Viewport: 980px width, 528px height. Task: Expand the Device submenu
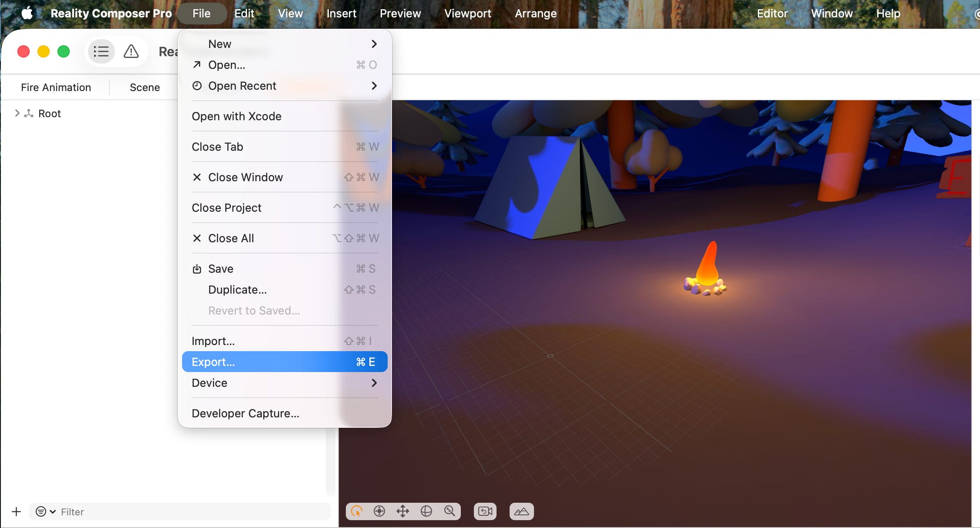285,383
